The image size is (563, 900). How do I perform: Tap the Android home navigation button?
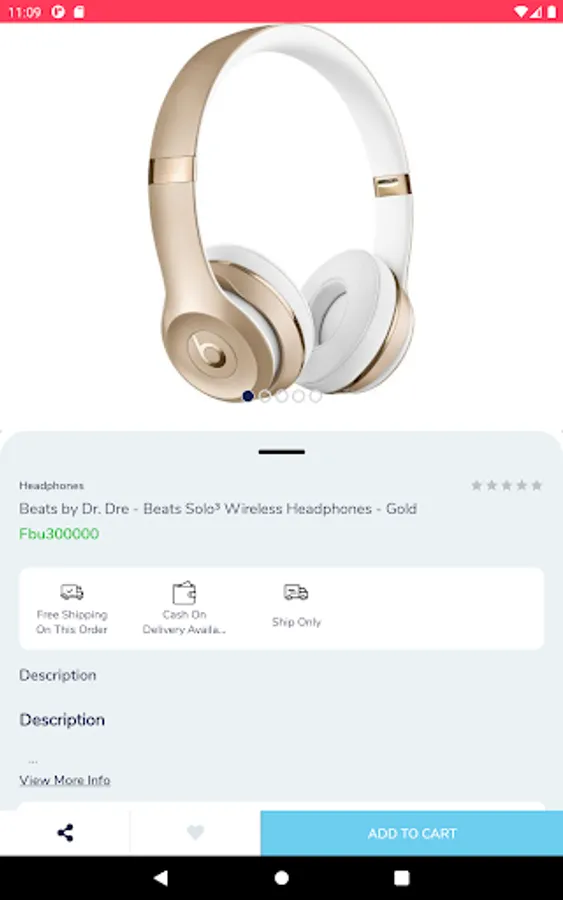pos(281,877)
